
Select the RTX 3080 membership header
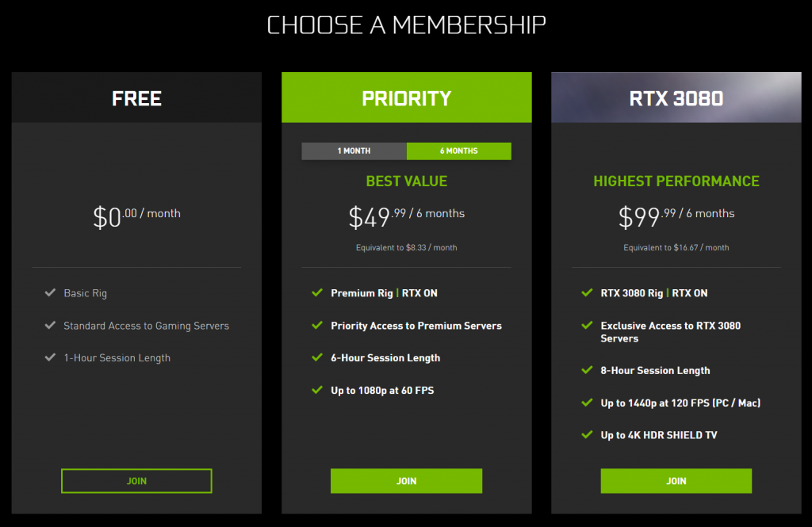coord(676,97)
